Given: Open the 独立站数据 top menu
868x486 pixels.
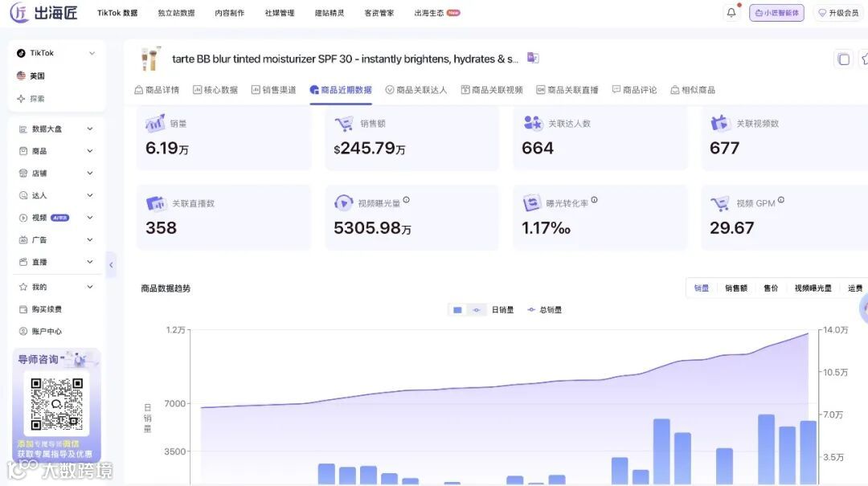Looking at the screenshot, I should tap(176, 13).
